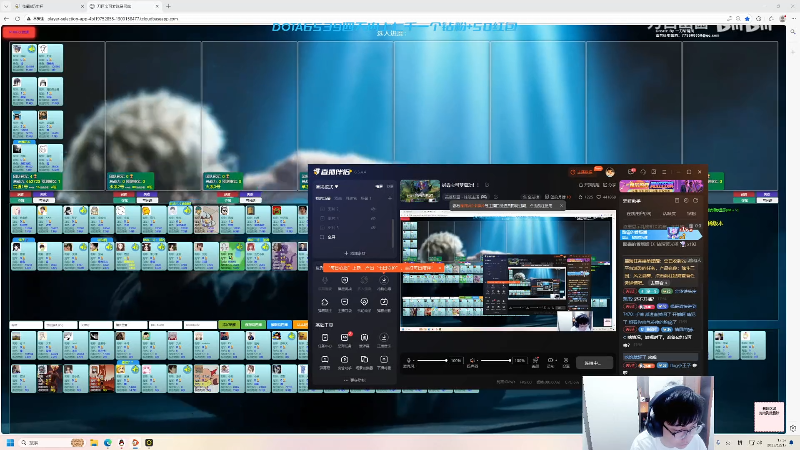Image resolution: width=800 pixels, height=450 pixels.
Task: Mute the microphone using its icon in audio bar
Action: (x=409, y=361)
